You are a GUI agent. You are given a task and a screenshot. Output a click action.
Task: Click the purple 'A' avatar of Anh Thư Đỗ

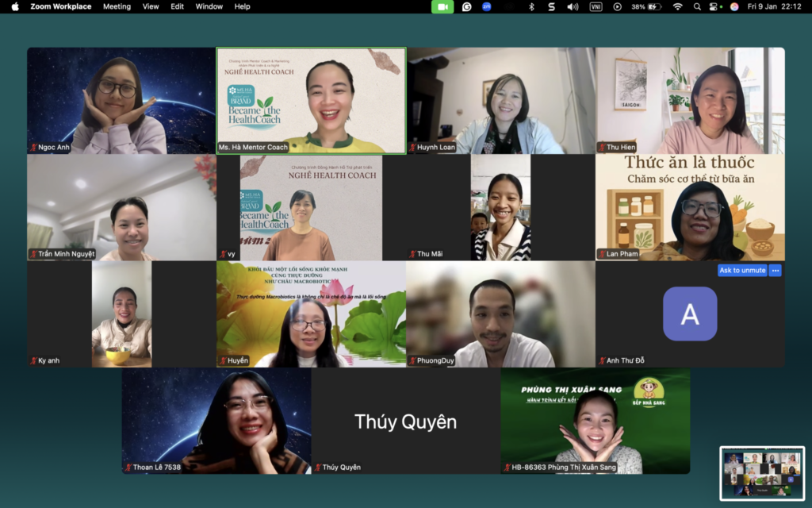point(690,314)
